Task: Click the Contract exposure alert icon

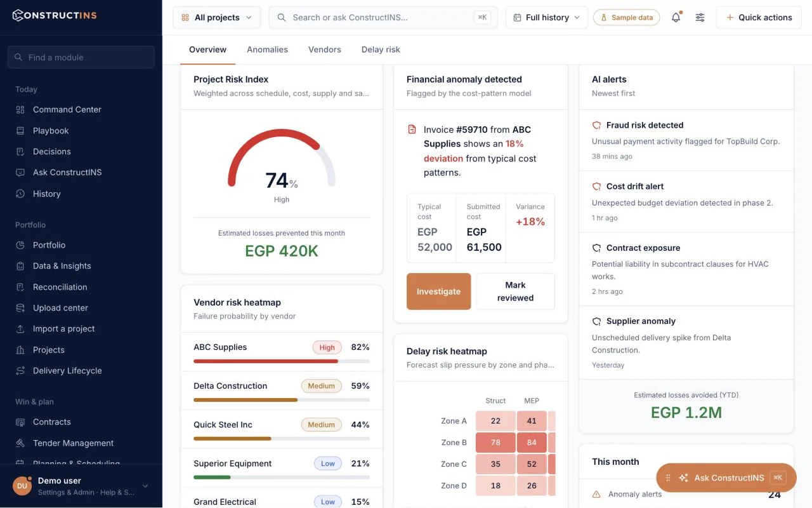Action: [596, 248]
